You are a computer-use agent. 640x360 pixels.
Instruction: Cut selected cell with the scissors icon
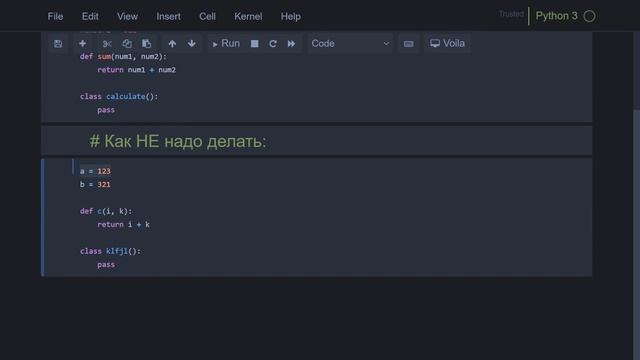coord(107,44)
